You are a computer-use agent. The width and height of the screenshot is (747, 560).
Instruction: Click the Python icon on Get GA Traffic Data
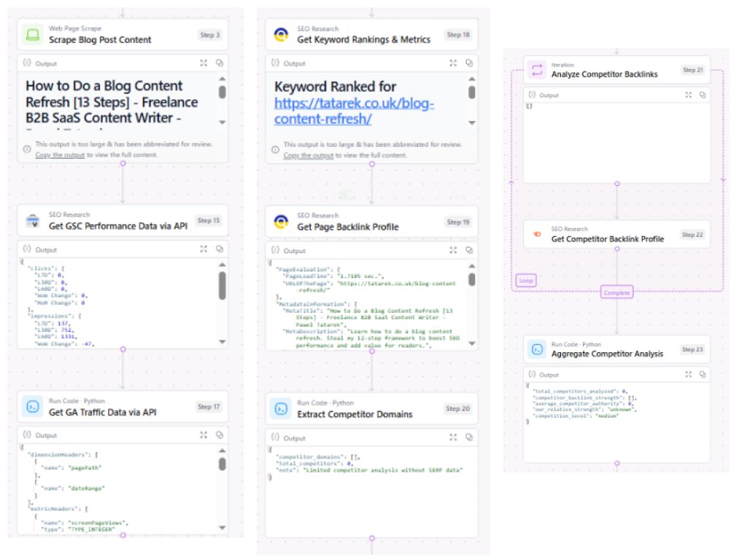(32, 407)
